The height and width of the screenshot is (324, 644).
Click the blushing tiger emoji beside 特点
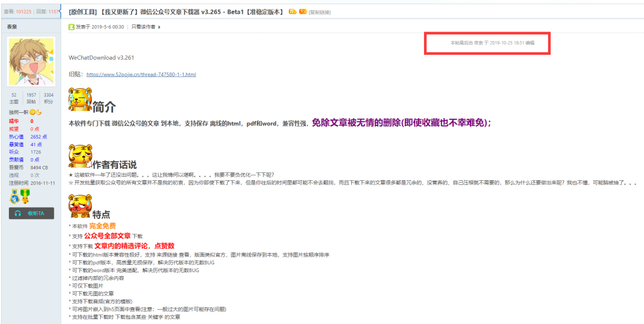pyautogui.click(x=80, y=206)
